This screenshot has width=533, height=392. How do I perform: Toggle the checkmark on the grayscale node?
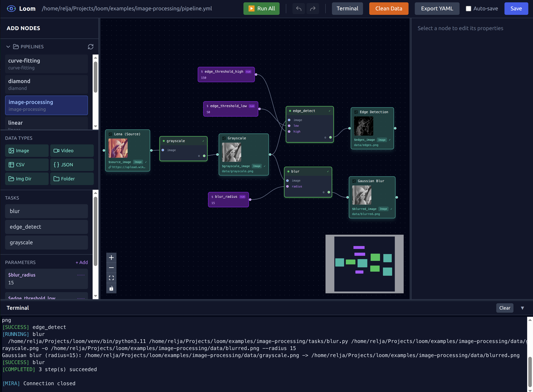[x=204, y=141]
